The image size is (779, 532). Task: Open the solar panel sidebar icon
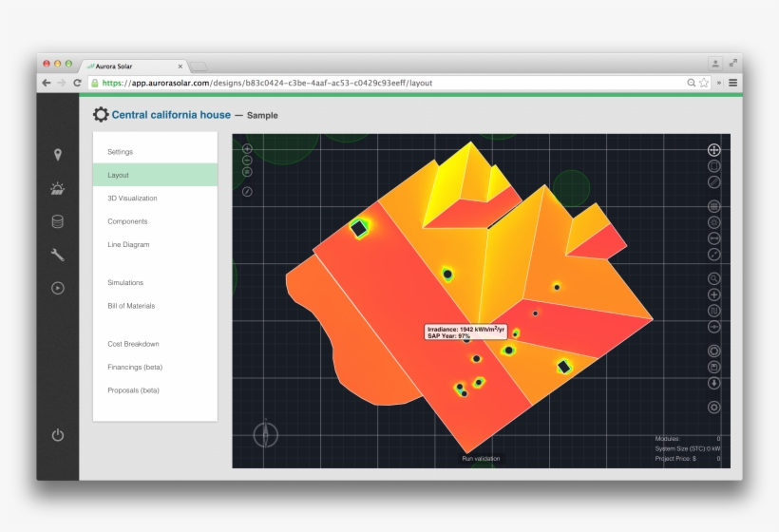pos(57,188)
